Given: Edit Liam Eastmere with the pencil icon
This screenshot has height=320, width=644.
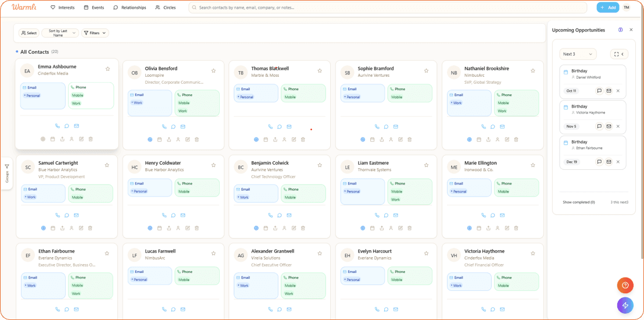Looking at the screenshot, I should [400, 228].
